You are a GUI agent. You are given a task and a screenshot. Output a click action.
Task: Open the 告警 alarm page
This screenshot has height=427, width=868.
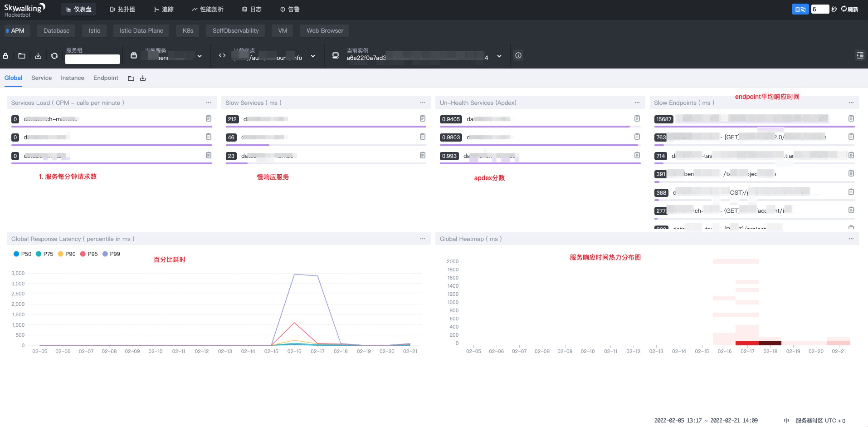coord(290,9)
